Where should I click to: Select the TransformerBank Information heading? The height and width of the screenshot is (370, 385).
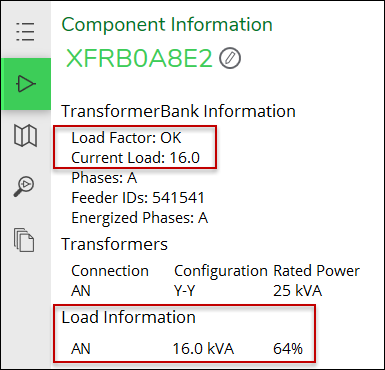pos(178,111)
